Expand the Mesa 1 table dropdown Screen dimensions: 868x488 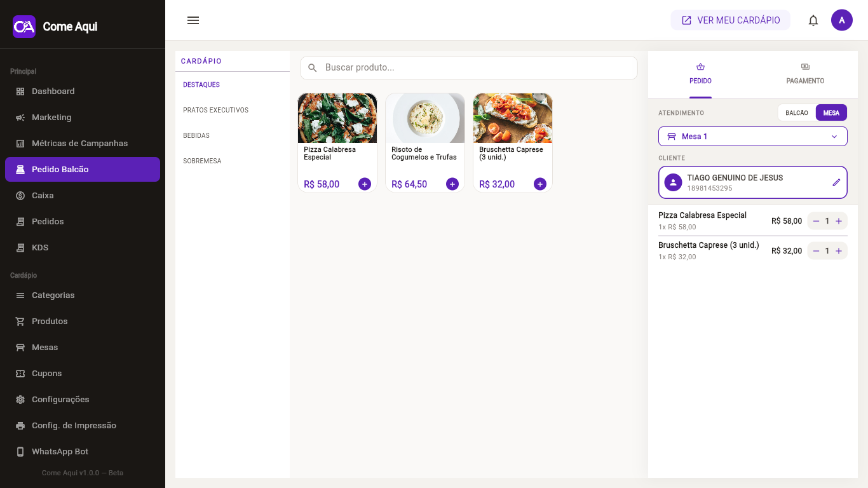click(x=753, y=137)
